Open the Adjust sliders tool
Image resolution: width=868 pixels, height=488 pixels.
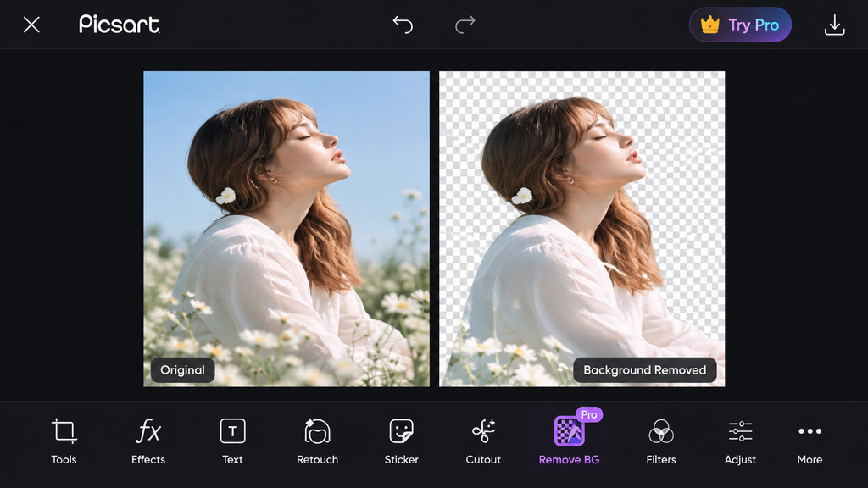pos(740,441)
